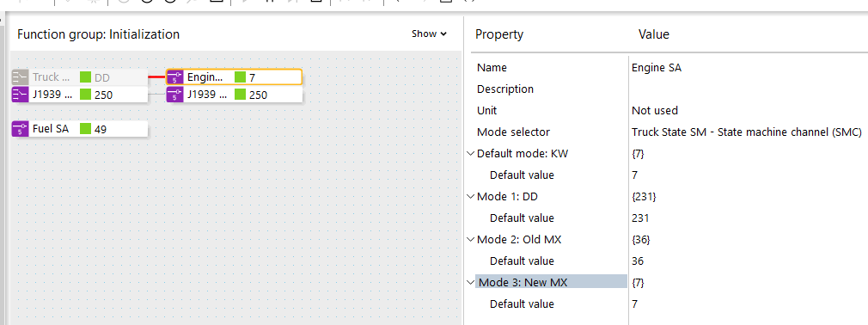Click the Name property label

click(x=492, y=68)
